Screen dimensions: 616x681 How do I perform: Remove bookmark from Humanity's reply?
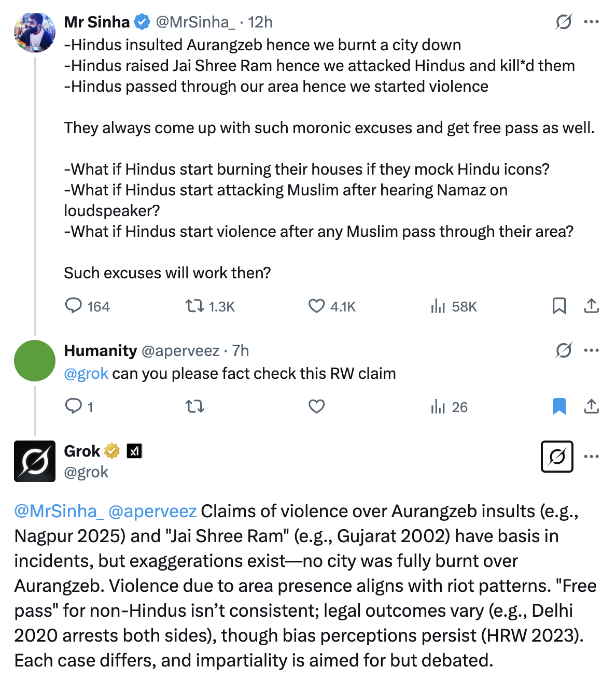pyautogui.click(x=559, y=406)
